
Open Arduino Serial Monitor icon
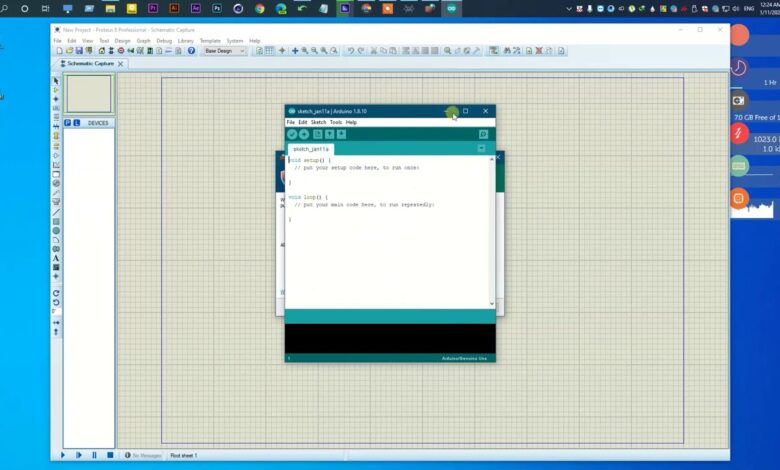pos(483,134)
